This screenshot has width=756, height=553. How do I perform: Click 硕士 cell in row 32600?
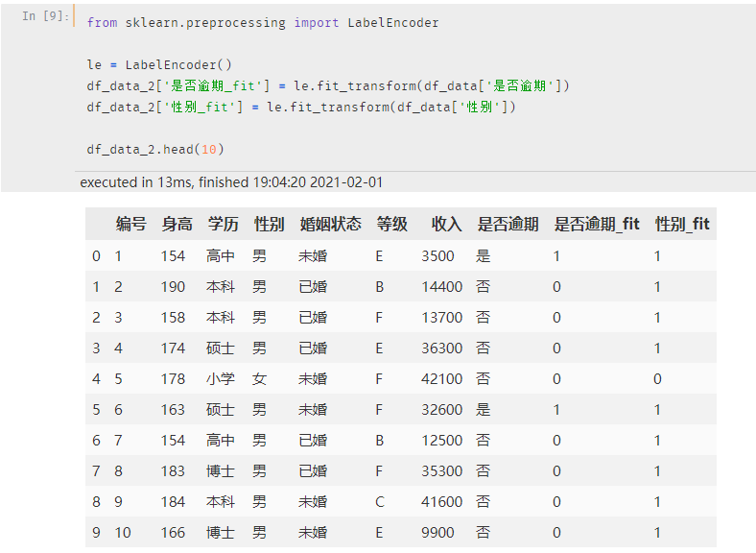pos(221,410)
